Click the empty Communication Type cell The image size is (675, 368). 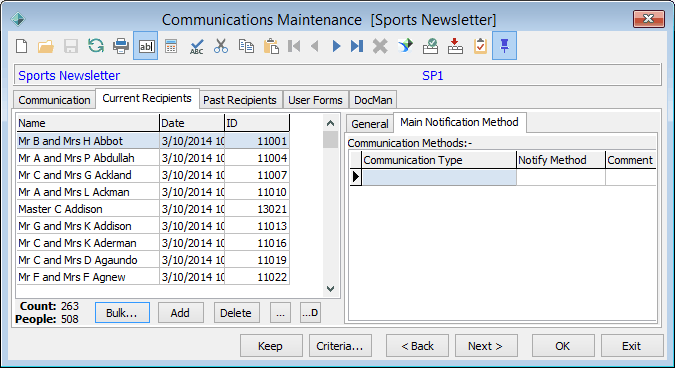point(439,177)
